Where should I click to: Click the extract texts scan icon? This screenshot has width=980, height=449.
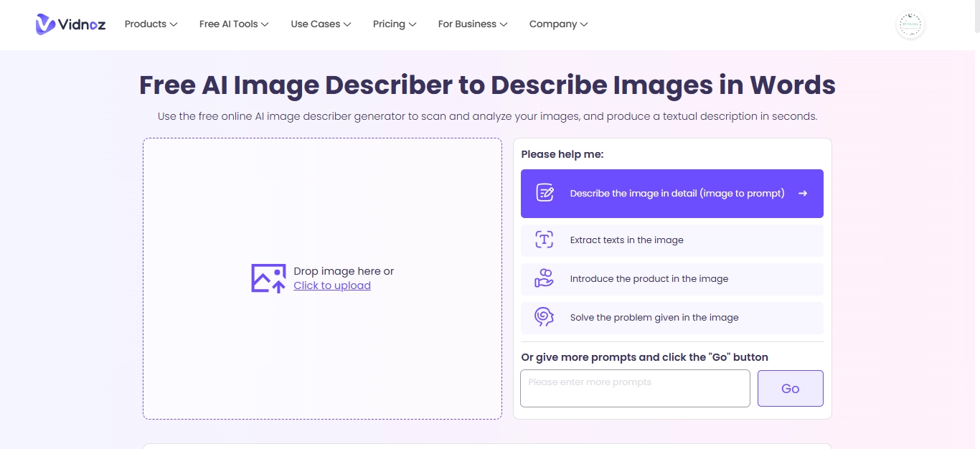(545, 240)
